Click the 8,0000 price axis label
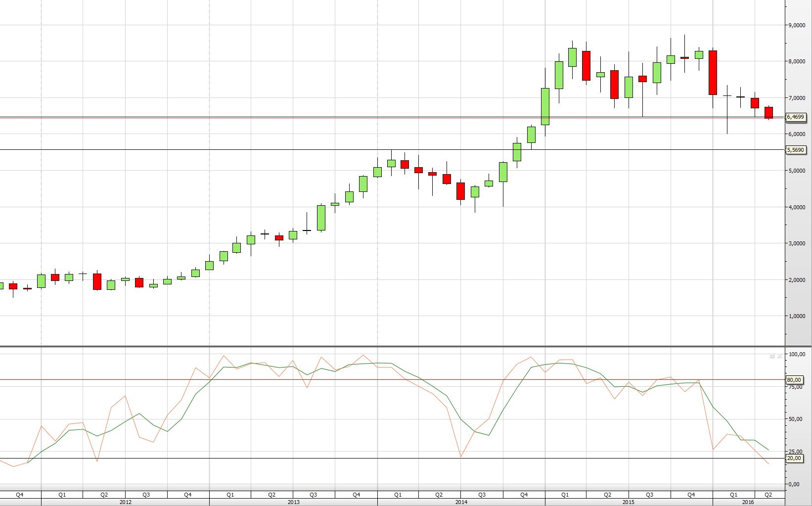812x506 pixels. 797,62
